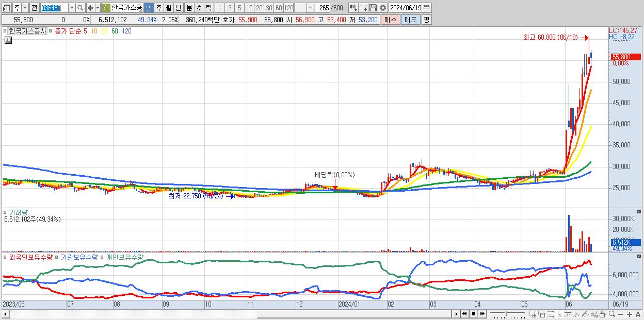Click the horizontal scrollbar left arrow
Image resolution: width=644 pixels, height=320 pixels.
coord(5,314)
